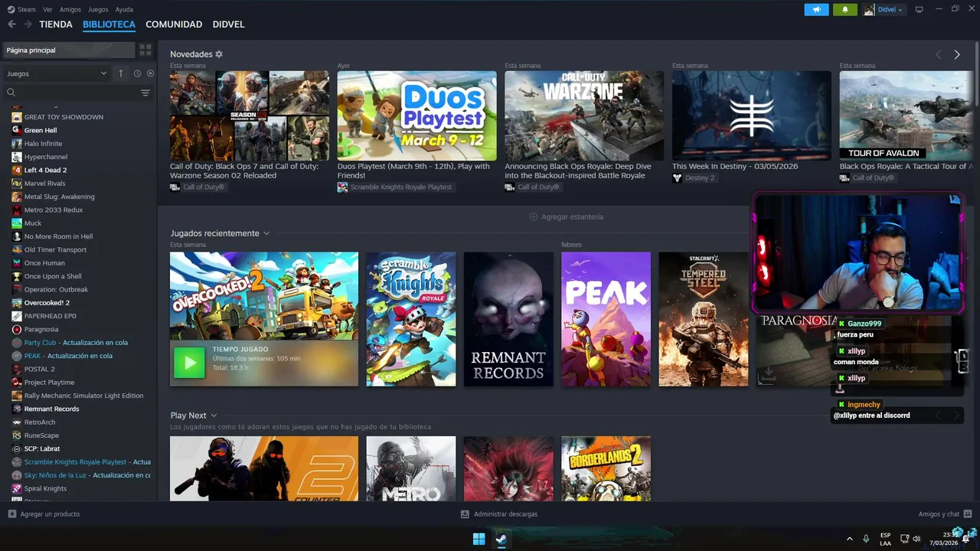The image size is (980, 551).
Task: Open the Ver menu
Action: click(x=47, y=9)
